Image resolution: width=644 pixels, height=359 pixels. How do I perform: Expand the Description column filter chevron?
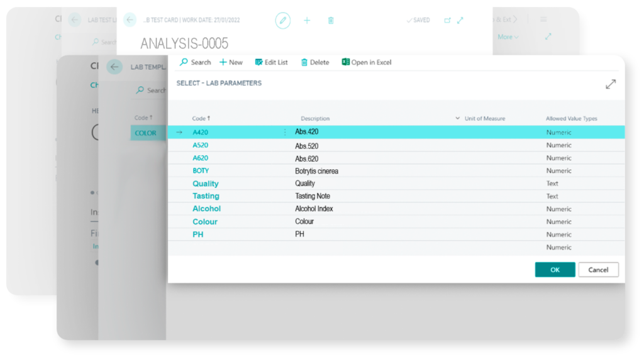pyautogui.click(x=457, y=118)
